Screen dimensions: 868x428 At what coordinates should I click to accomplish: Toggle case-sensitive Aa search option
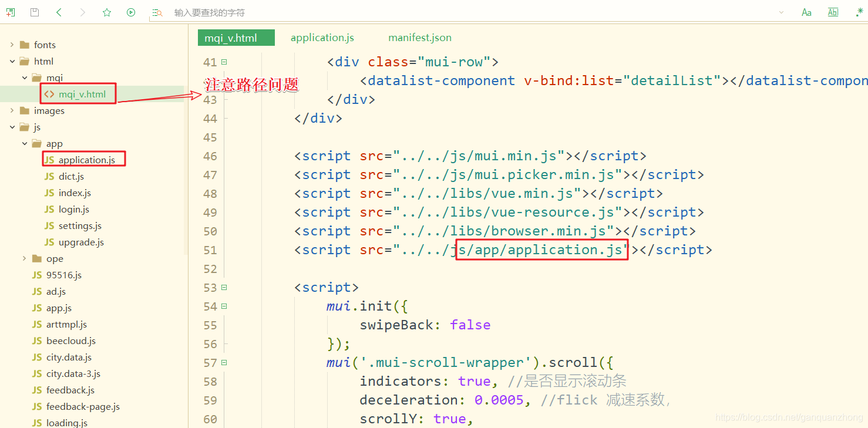coord(807,12)
